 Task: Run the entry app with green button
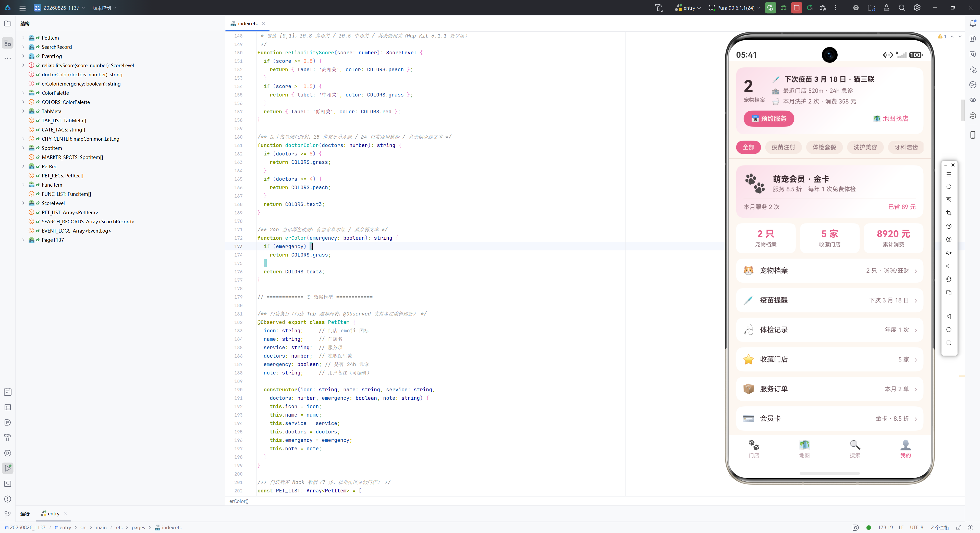pos(770,8)
